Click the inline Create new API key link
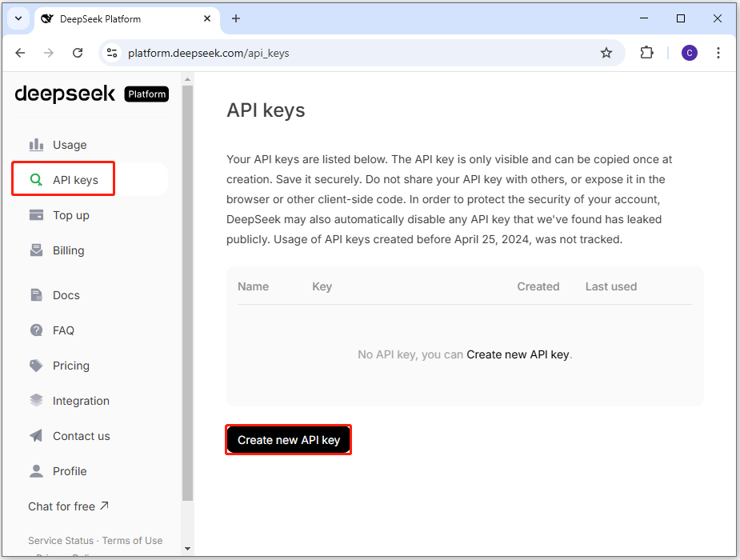The width and height of the screenshot is (740, 560). [518, 354]
